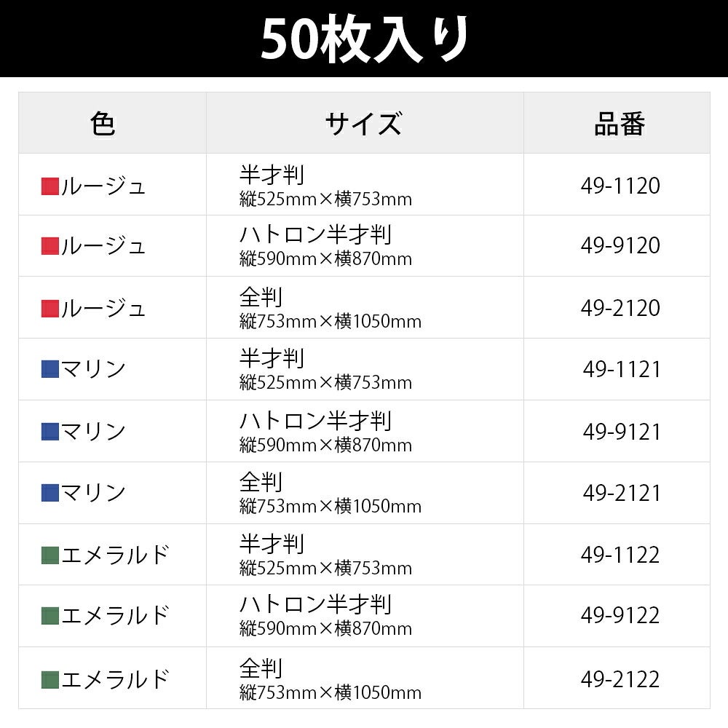Viewport: 728px width, 728px height.
Task: Select product number 49-2122
Action: [620, 680]
